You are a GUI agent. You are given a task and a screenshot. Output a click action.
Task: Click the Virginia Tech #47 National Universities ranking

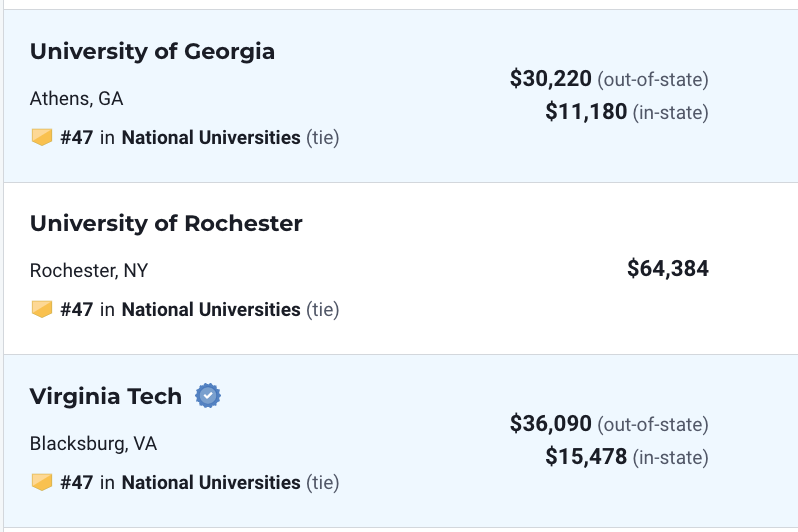pyautogui.click(x=180, y=483)
